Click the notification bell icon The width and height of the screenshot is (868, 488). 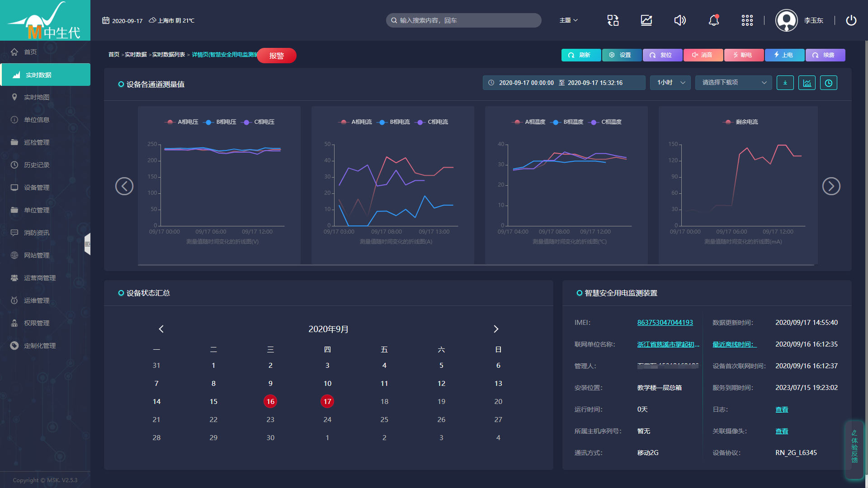[x=713, y=20]
